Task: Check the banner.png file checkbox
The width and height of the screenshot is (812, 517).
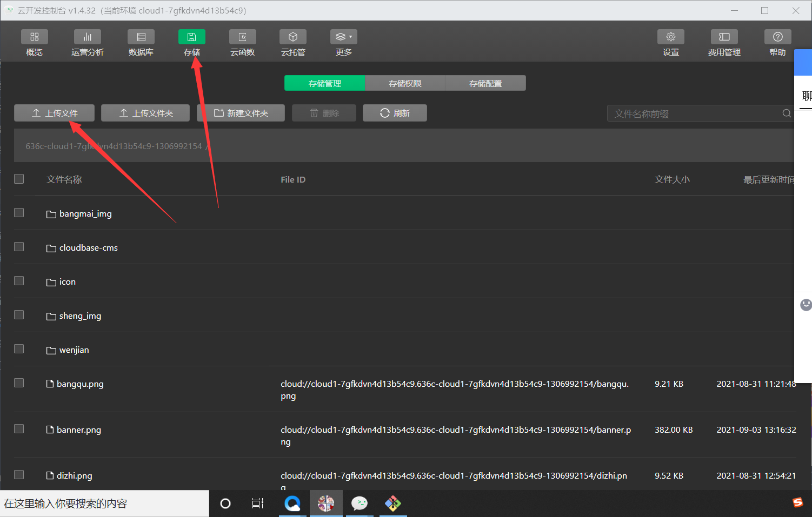Action: pyautogui.click(x=19, y=429)
